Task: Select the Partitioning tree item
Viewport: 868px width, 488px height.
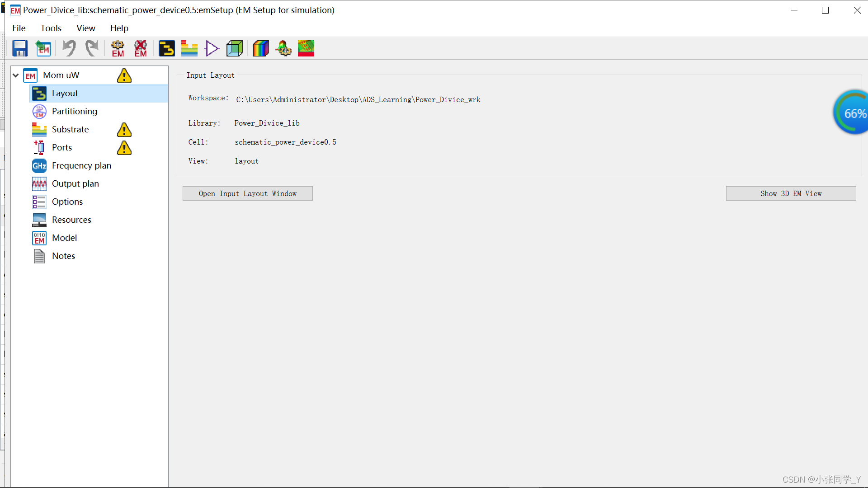Action: pos(74,112)
